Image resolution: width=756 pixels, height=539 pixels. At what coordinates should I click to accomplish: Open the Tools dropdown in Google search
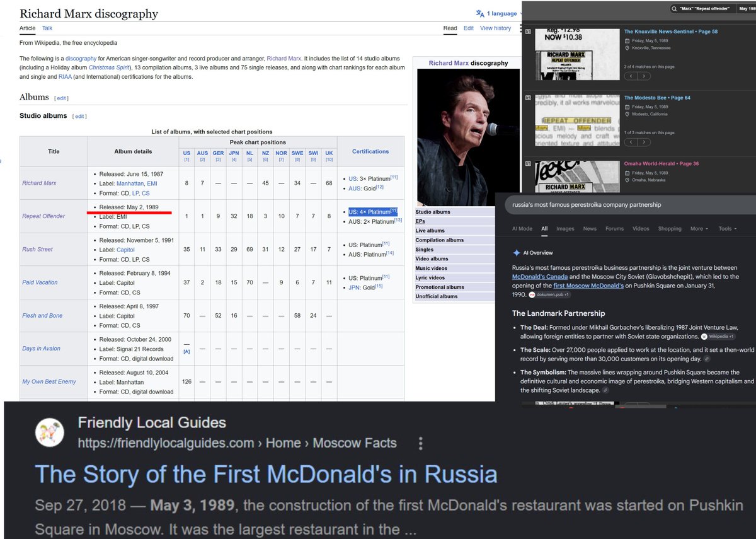click(728, 229)
